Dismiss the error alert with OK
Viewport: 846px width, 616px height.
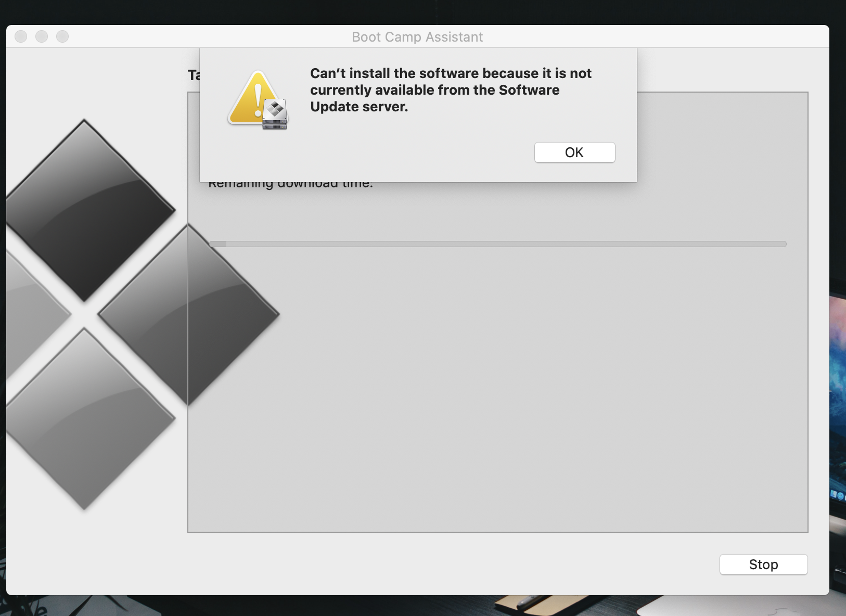574,152
